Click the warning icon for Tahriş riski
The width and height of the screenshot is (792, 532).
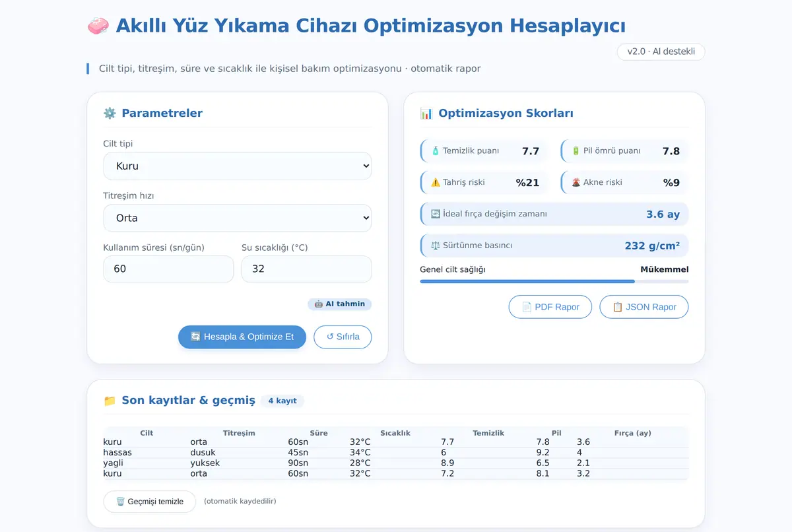click(436, 182)
